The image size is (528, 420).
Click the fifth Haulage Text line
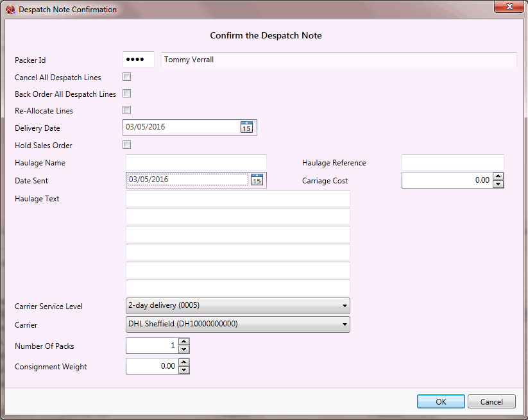point(238,270)
